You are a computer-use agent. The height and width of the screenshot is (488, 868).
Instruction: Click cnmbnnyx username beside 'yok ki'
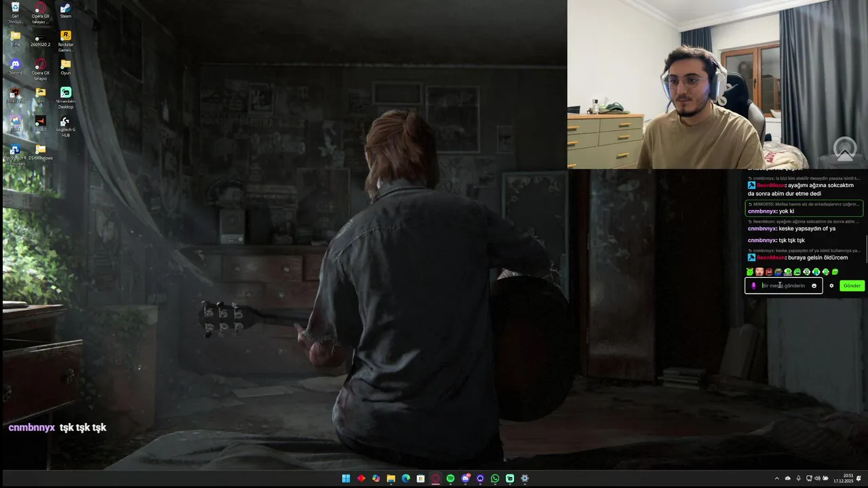click(762, 211)
